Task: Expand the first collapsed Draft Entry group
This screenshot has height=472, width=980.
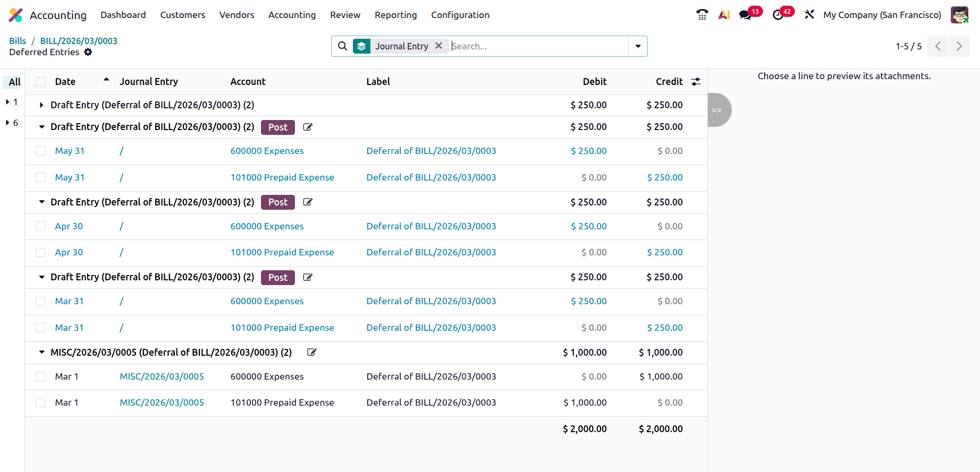Action: click(41, 105)
